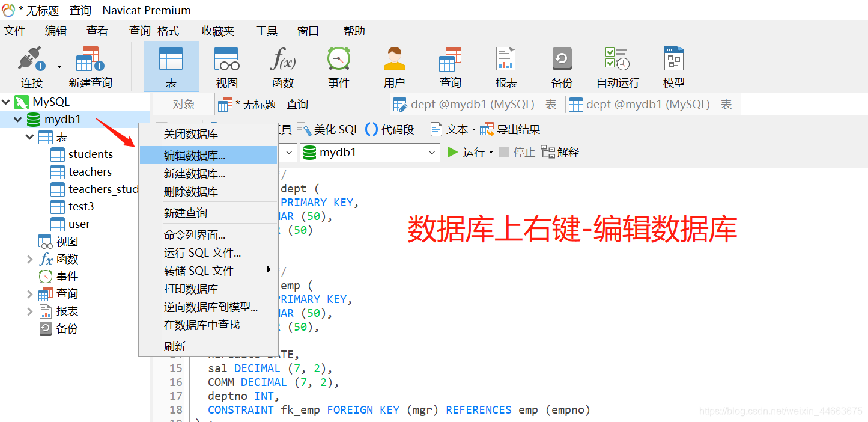This screenshot has height=422, width=868.
Task: Open the 格式 menu
Action: [168, 31]
